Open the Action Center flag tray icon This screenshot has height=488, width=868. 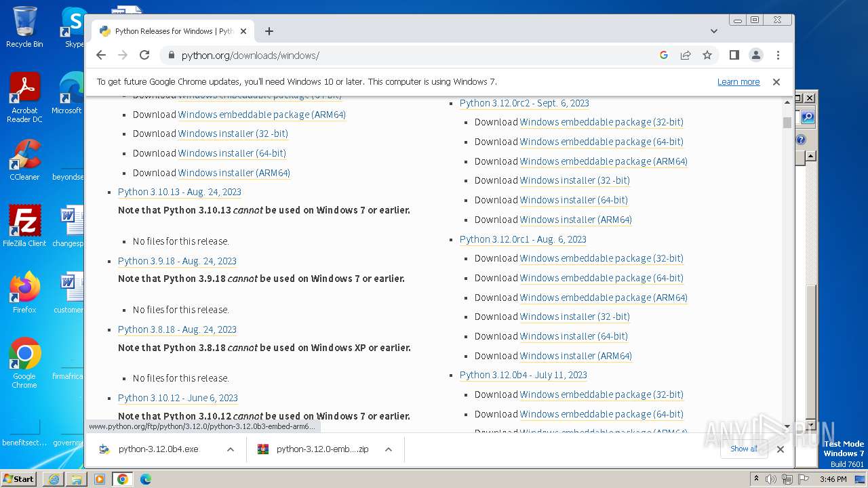pos(803,479)
